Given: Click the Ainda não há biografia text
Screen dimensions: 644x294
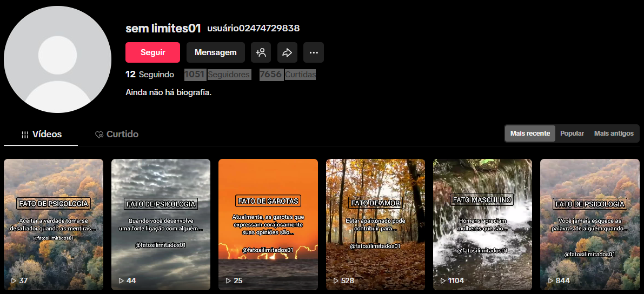Looking at the screenshot, I should tap(168, 92).
